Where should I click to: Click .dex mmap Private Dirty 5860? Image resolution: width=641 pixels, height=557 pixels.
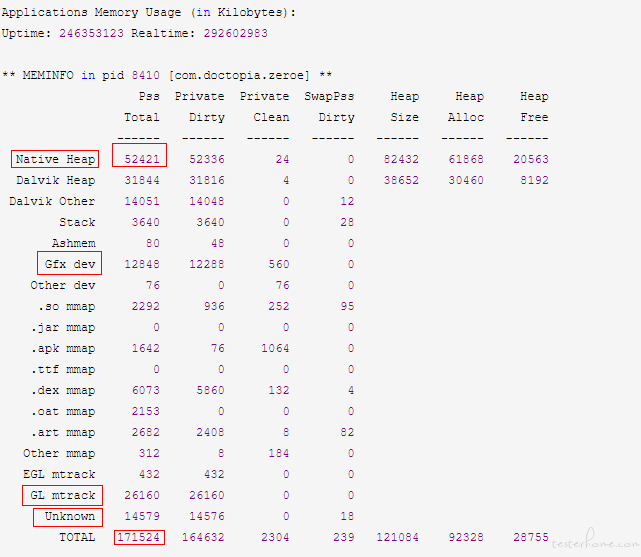211,391
